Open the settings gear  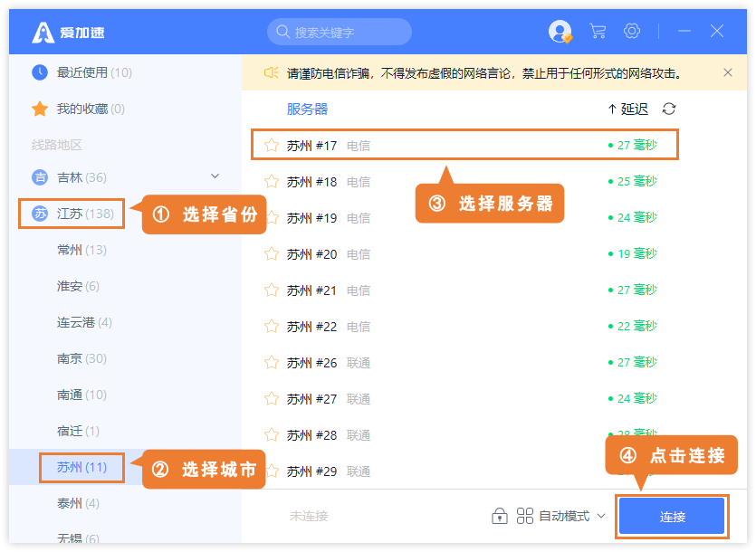pos(632,32)
